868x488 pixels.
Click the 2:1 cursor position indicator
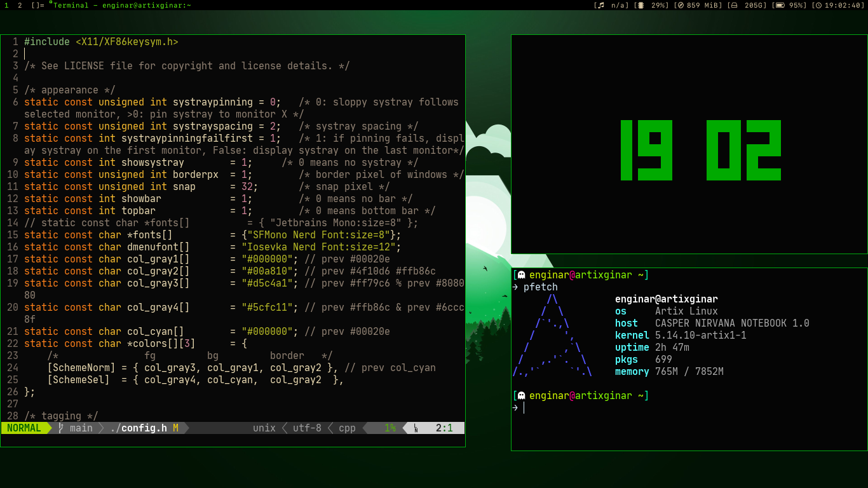[444, 428]
